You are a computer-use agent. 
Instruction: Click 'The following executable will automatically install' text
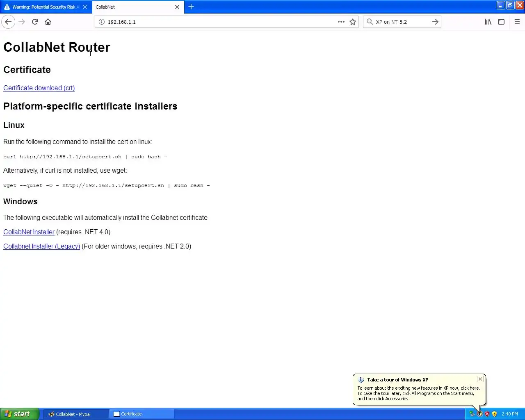click(x=105, y=217)
